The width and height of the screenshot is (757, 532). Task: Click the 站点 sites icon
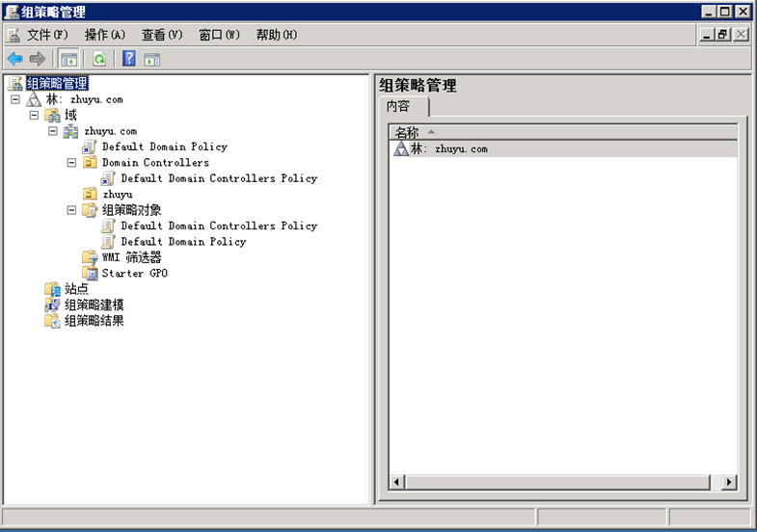pos(52,289)
